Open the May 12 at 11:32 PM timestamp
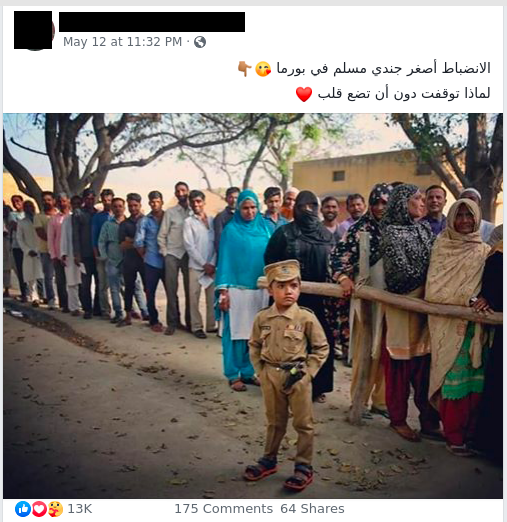The height and width of the screenshot is (522, 507). [122, 42]
